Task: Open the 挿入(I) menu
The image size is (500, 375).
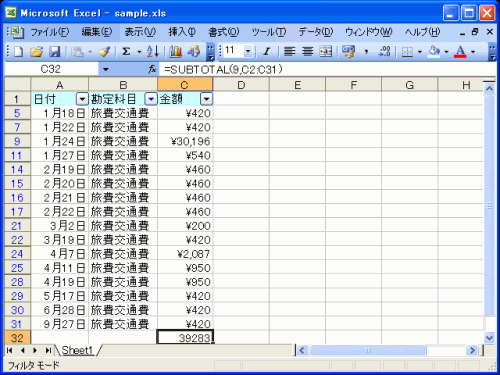Action: (x=182, y=32)
